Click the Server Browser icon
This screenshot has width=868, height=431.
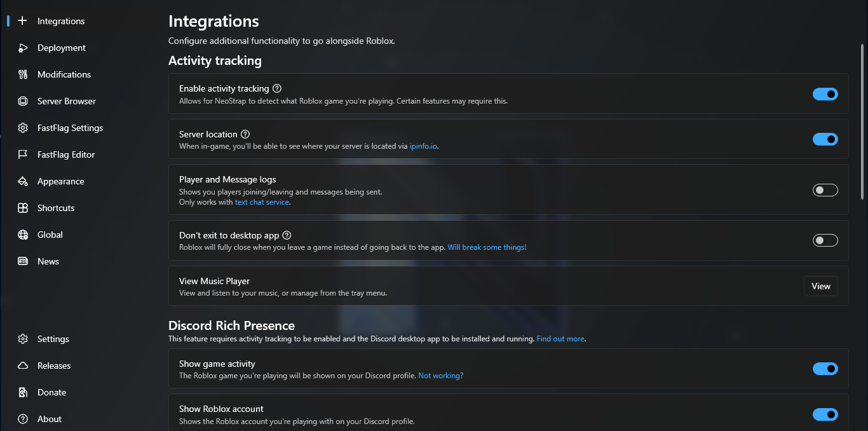[x=23, y=101]
